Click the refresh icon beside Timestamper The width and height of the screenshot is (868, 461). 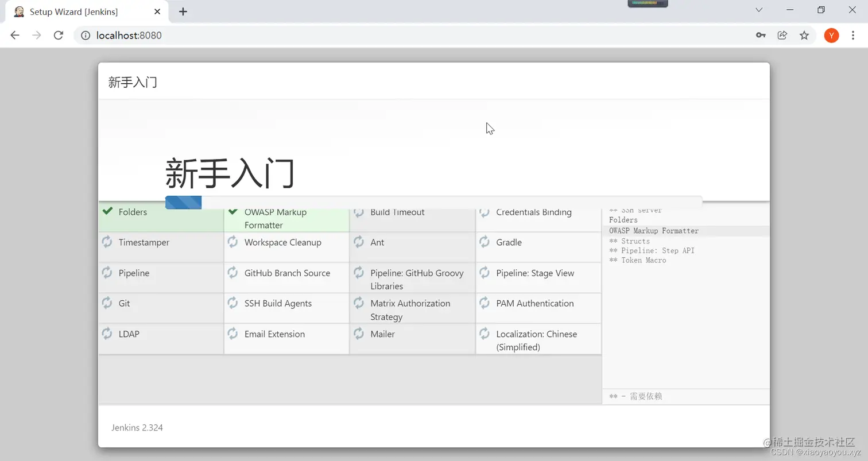(x=107, y=242)
